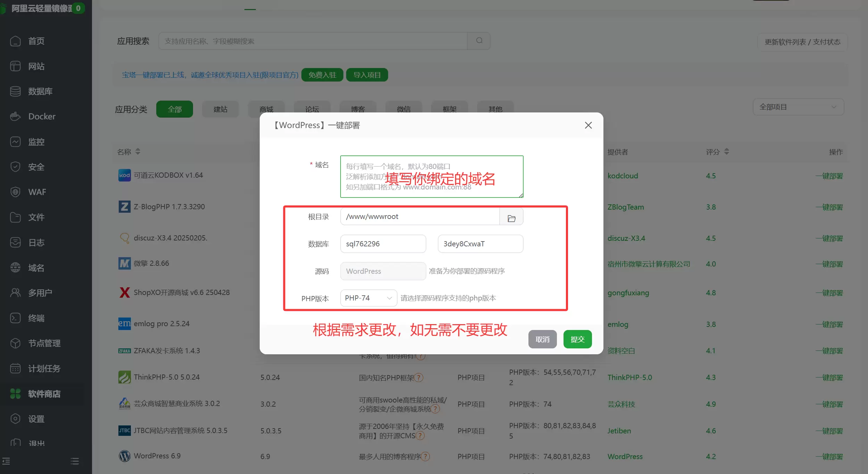Open the WAF sidebar item
868x474 pixels.
37,192
